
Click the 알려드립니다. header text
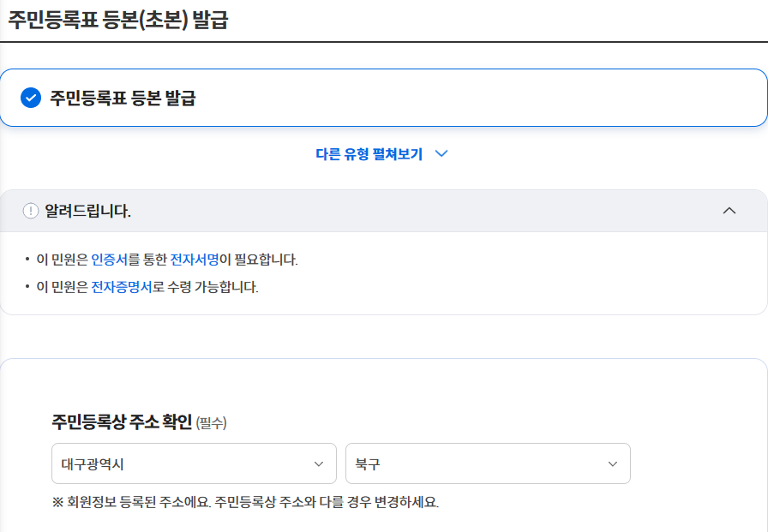point(87,211)
